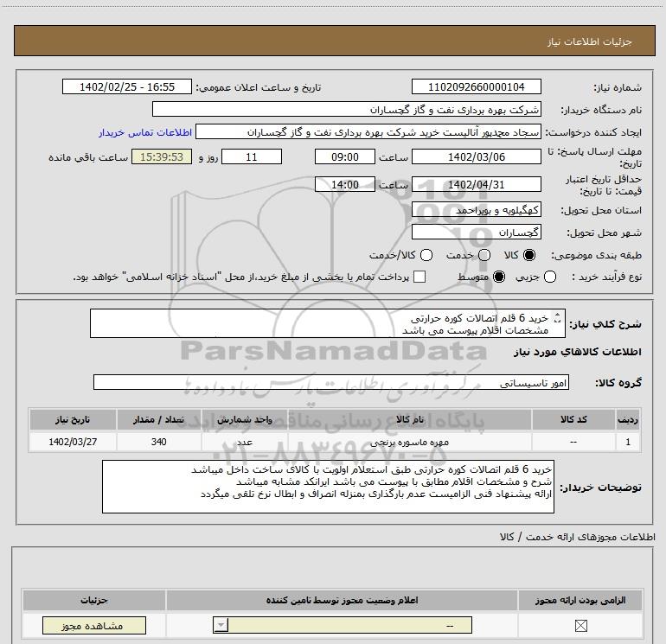Click the شرح کلی نیاز text area
The width and height of the screenshot is (666, 644).
coord(328,323)
